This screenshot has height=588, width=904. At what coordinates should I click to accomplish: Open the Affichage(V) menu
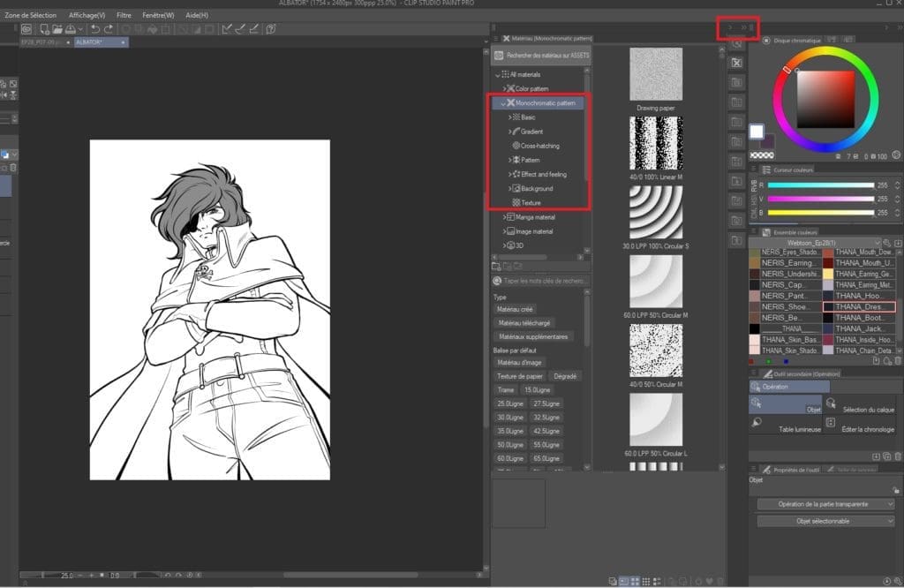[87, 15]
